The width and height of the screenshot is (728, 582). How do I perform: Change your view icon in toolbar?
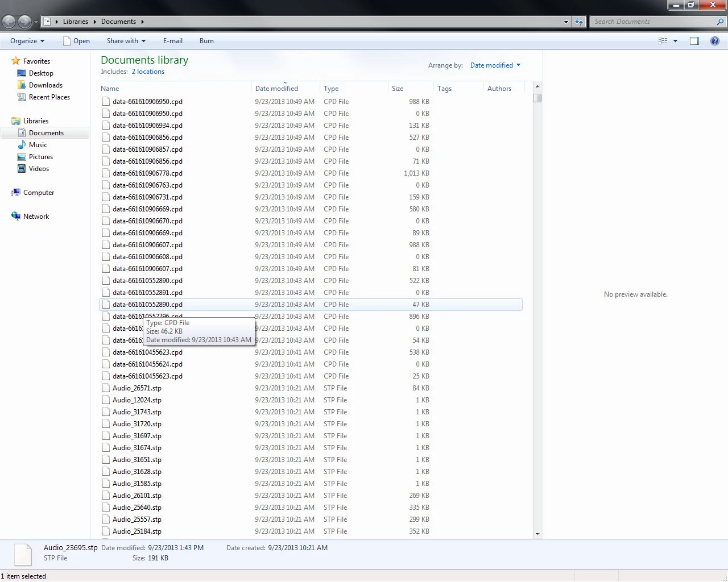coord(663,41)
